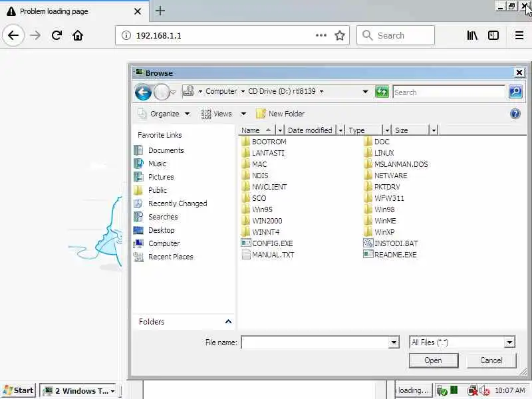Open the Public favorite link
This screenshot has width=532, height=399.
pyautogui.click(x=150, y=190)
